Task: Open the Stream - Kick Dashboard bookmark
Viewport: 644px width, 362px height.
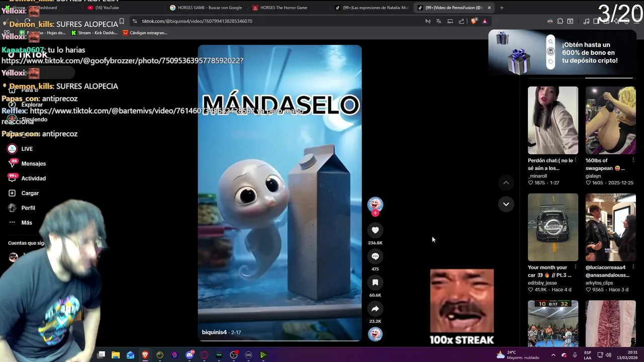Action: point(94,33)
